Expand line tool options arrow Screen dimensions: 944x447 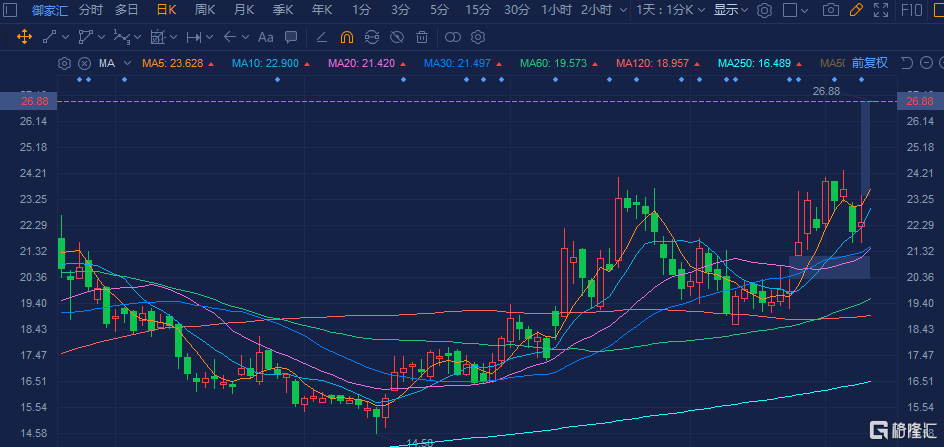[x=64, y=37]
